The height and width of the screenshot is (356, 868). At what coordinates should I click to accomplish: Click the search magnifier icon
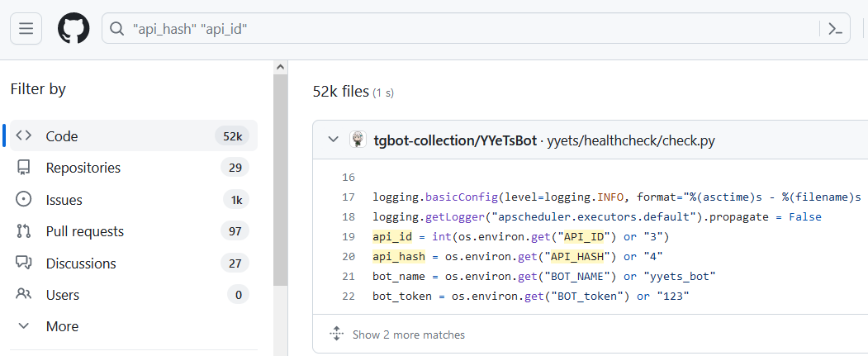117,29
